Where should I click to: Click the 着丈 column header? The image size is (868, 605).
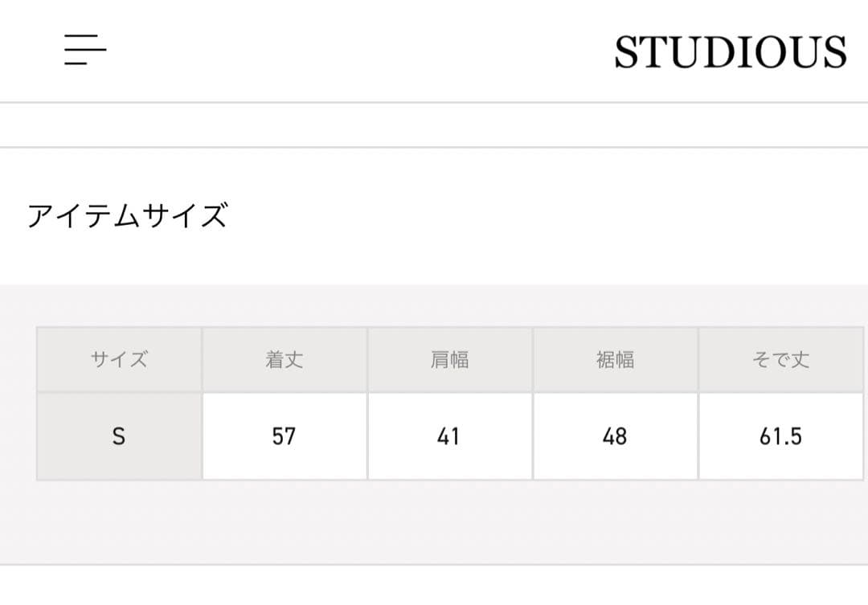[285, 360]
